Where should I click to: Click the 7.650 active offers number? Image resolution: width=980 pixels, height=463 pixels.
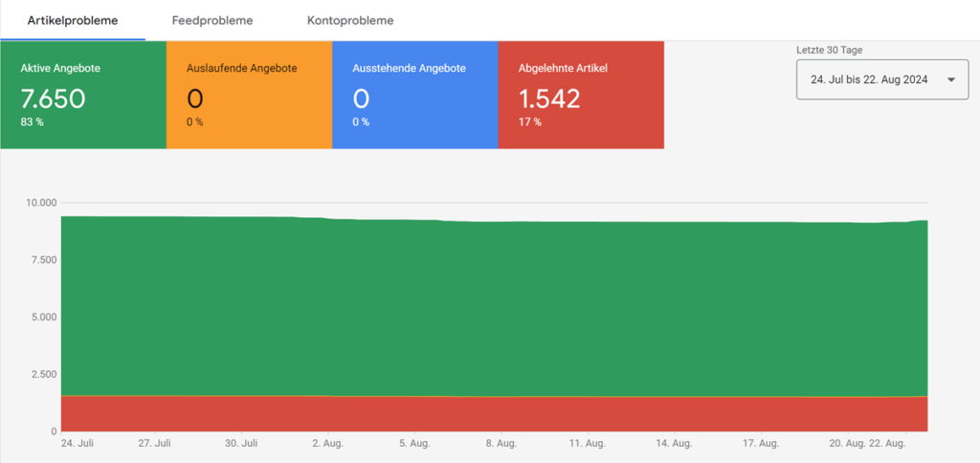coord(54,99)
